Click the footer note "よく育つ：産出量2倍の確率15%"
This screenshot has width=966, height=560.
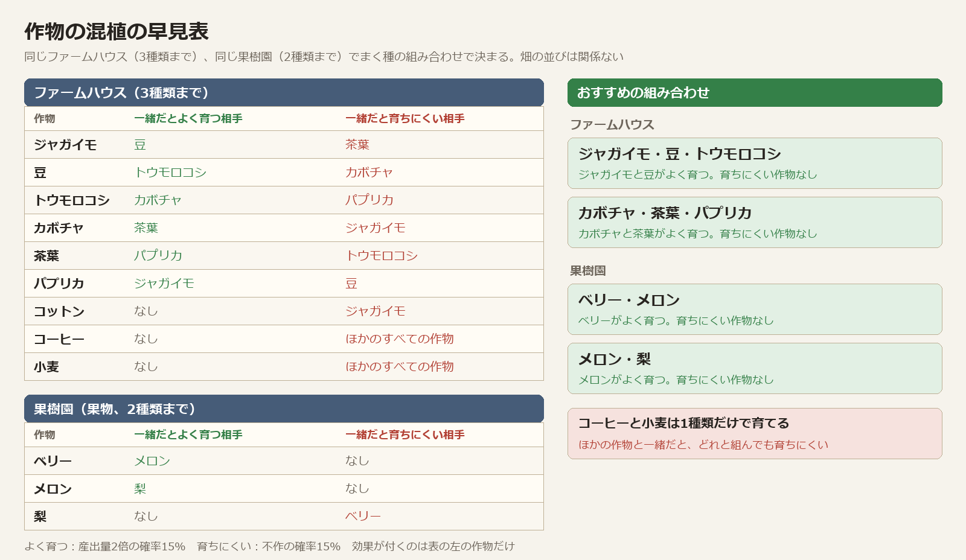pyautogui.click(x=105, y=546)
